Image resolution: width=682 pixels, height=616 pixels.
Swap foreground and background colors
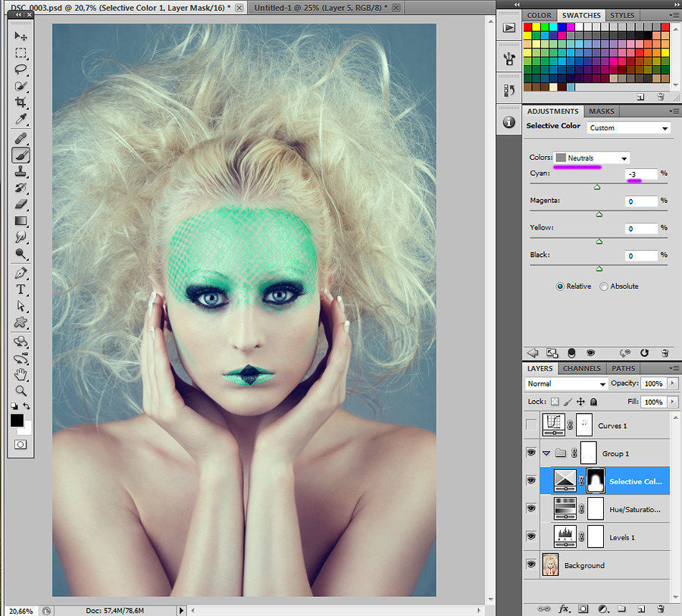[x=27, y=406]
